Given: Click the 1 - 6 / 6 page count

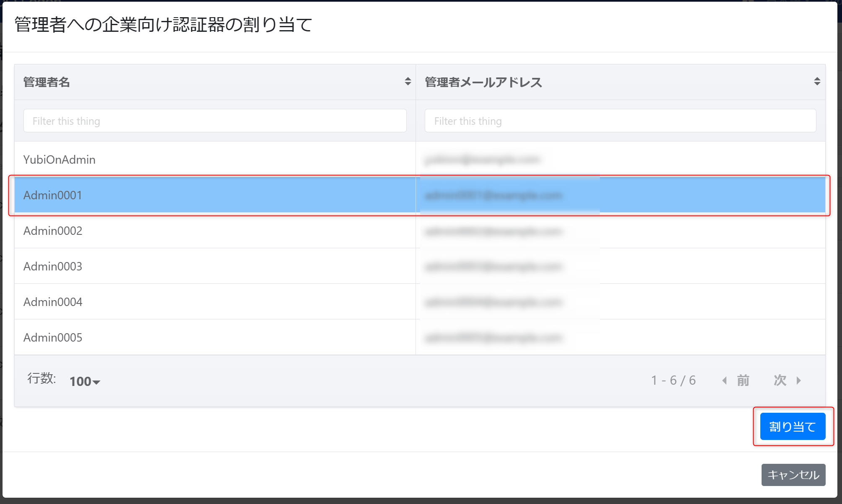Looking at the screenshot, I should click(x=673, y=381).
